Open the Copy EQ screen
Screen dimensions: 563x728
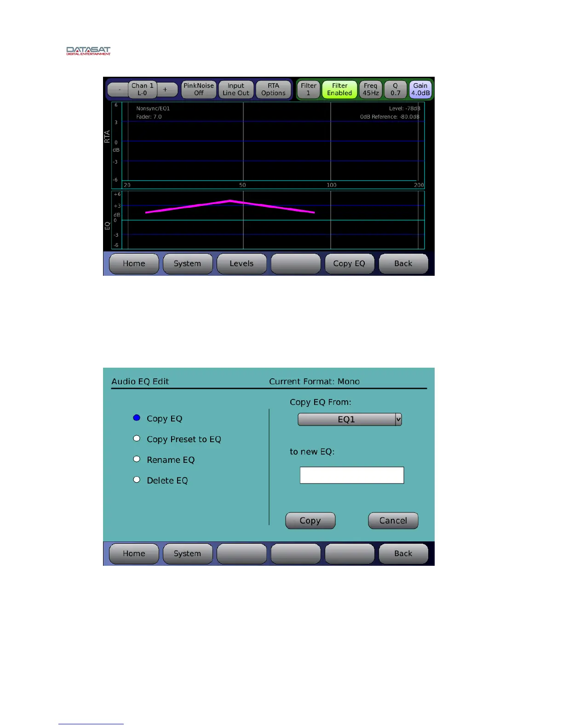tap(349, 264)
